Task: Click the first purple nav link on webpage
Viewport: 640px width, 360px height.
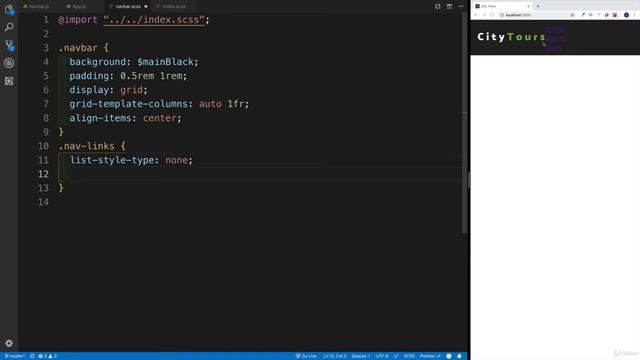Action: 554,29
